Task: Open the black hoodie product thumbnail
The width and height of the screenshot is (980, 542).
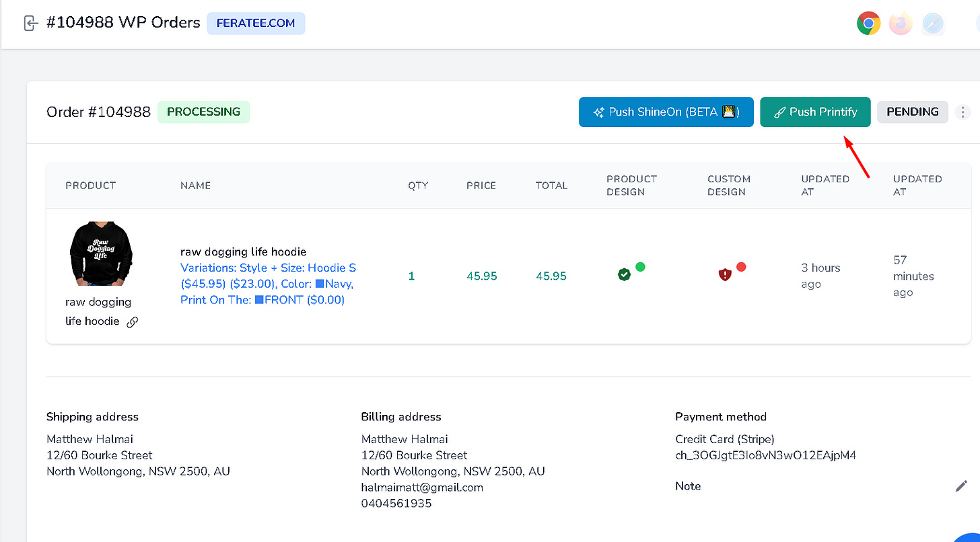Action: click(x=101, y=254)
